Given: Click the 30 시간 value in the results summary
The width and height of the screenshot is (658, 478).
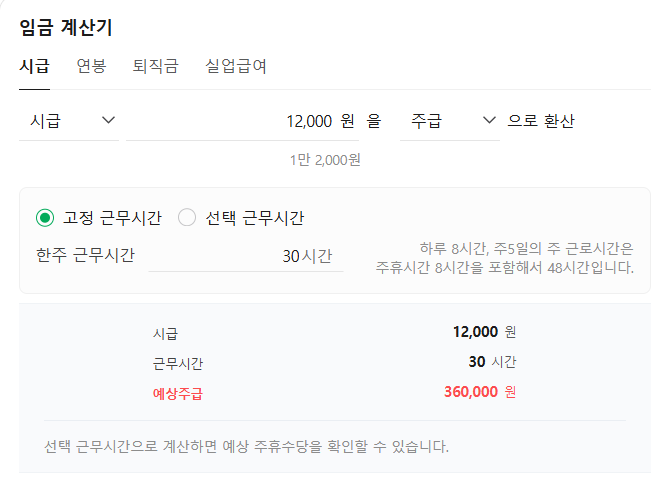Looking at the screenshot, I should 491,362.
